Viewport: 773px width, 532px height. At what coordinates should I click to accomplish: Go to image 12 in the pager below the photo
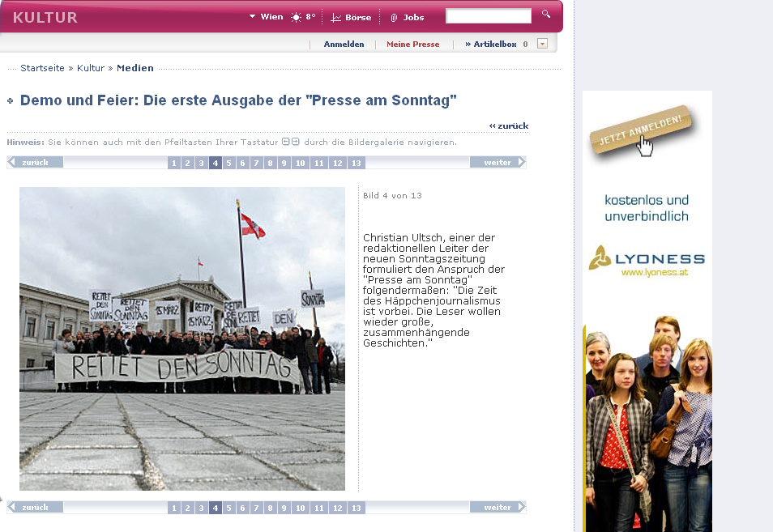tap(338, 508)
